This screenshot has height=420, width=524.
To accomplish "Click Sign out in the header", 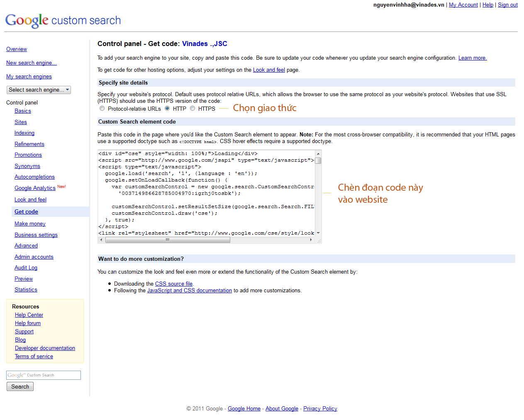I will click(x=508, y=5).
